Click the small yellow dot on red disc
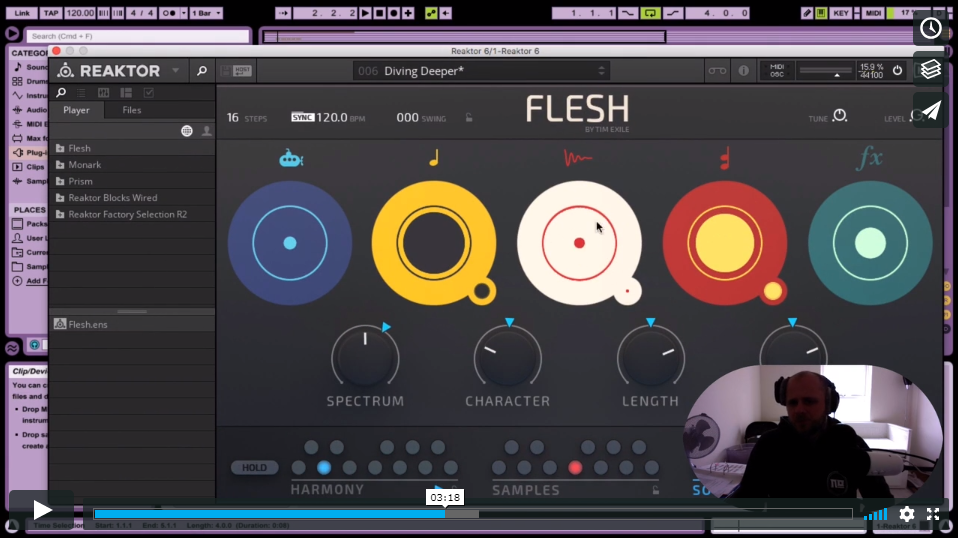 click(773, 291)
